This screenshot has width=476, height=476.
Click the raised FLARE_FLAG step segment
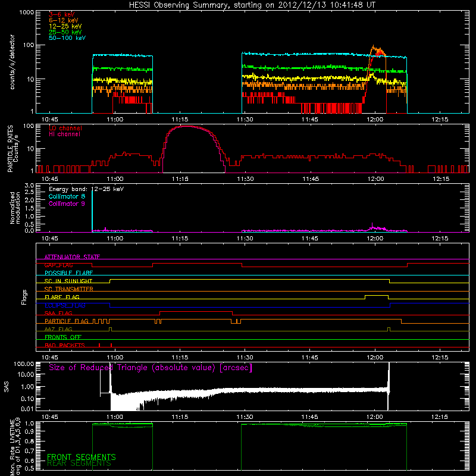[x=377, y=295]
